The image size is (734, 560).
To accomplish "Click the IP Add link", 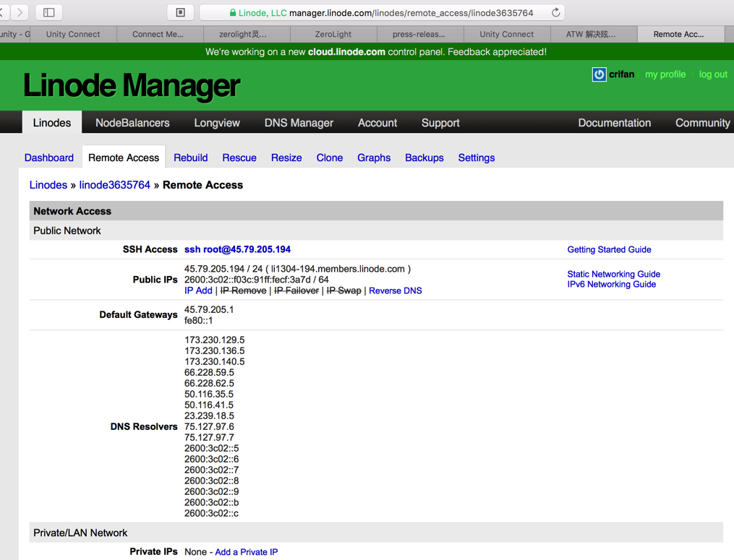I will click(x=198, y=290).
